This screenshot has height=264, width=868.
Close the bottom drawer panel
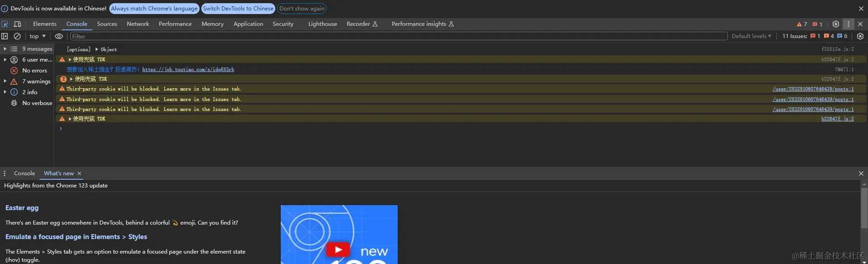pyautogui.click(x=861, y=173)
